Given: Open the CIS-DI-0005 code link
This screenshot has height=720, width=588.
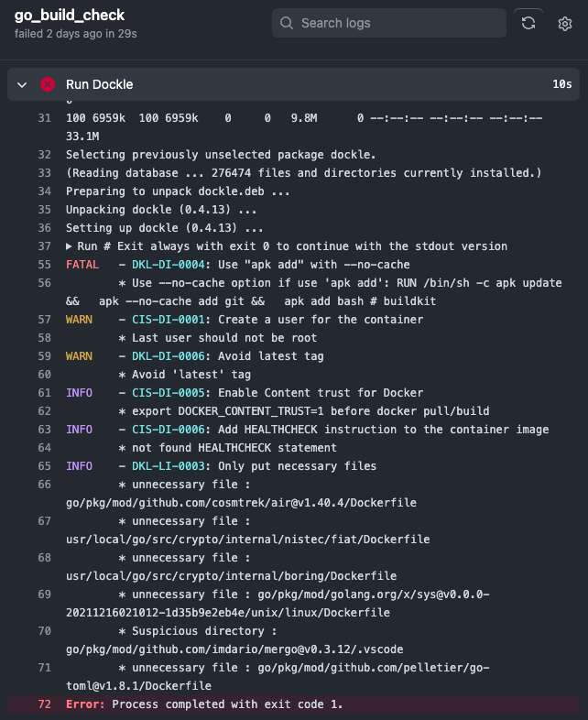Looking at the screenshot, I should pyautogui.click(x=168, y=393).
